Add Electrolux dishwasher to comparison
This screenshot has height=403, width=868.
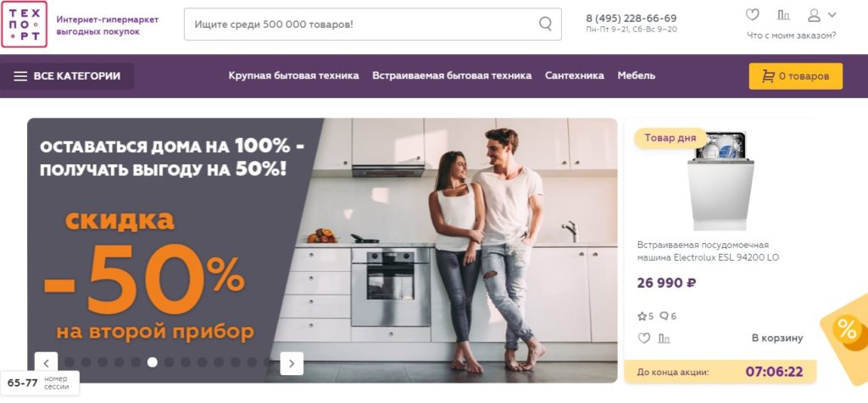[x=664, y=339]
